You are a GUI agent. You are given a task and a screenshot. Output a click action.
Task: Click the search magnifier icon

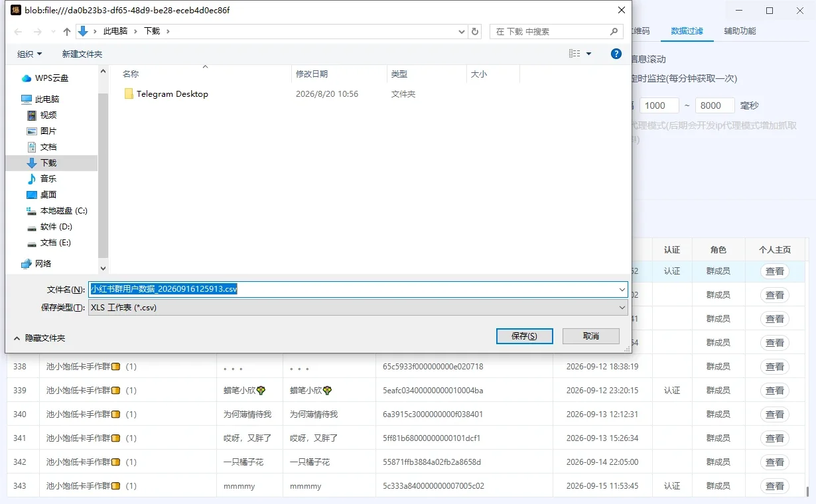point(614,31)
